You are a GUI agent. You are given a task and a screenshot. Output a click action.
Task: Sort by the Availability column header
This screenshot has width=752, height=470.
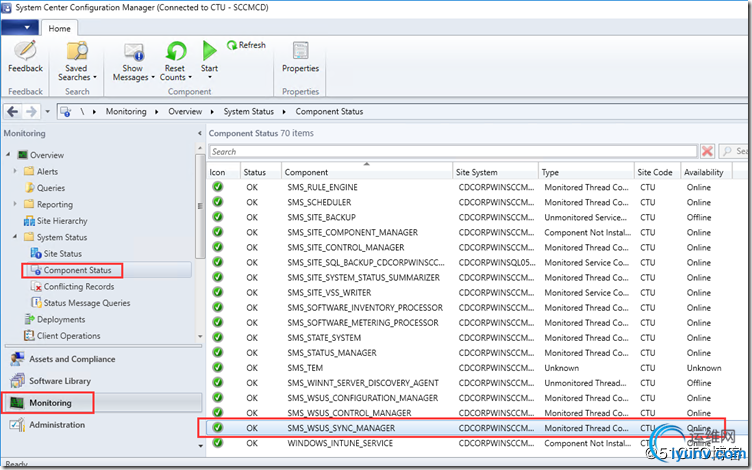pyautogui.click(x=704, y=172)
